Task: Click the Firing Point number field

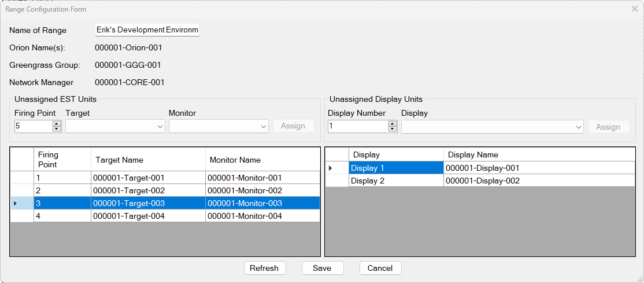Action: click(34, 126)
